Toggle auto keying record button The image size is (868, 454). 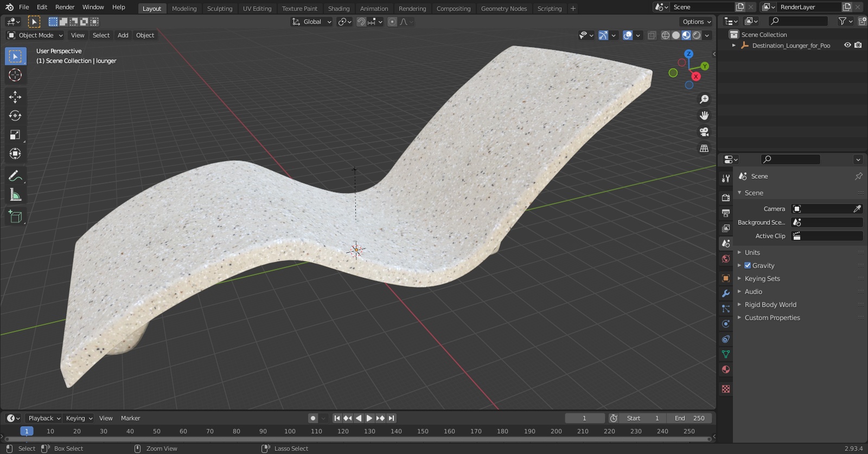pos(313,418)
